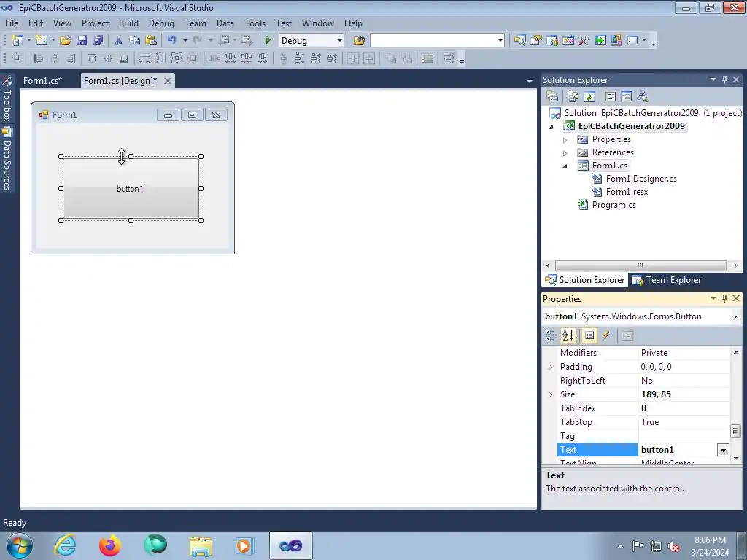
Task: Click the Text property value field
Action: (x=678, y=450)
